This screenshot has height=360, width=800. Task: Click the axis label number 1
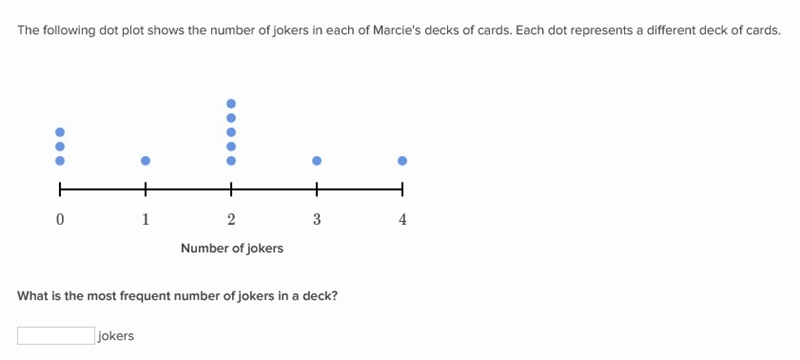pos(145,220)
